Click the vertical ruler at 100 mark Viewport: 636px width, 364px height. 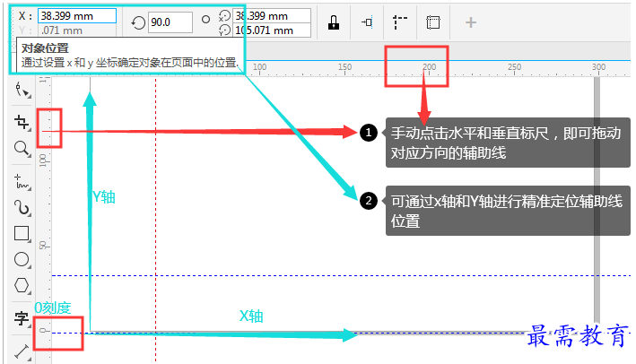coord(44,160)
